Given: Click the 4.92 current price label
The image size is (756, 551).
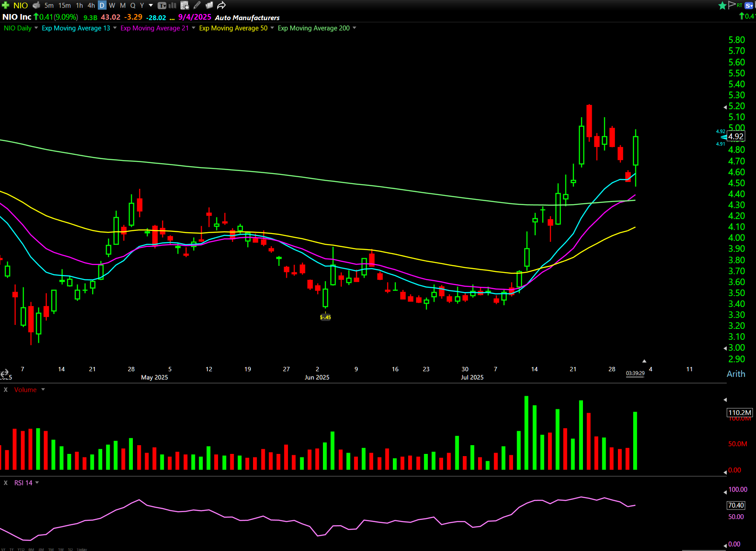Looking at the screenshot, I should point(736,136).
